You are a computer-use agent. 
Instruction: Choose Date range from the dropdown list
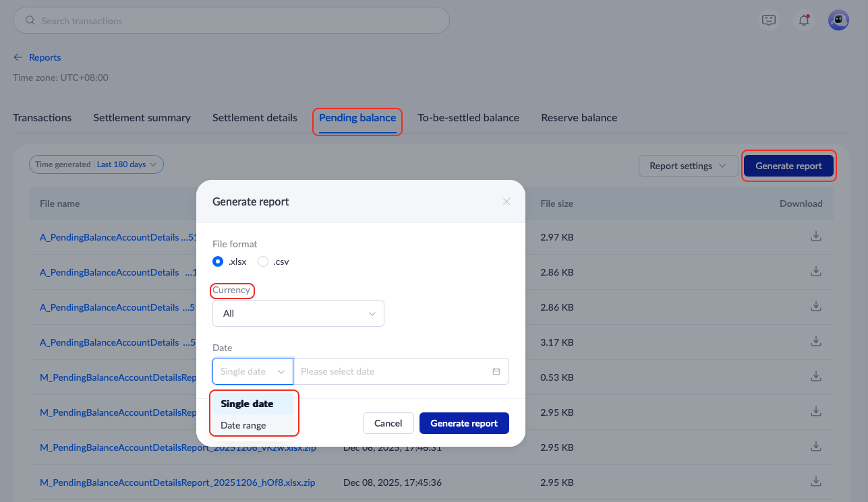[243, 425]
